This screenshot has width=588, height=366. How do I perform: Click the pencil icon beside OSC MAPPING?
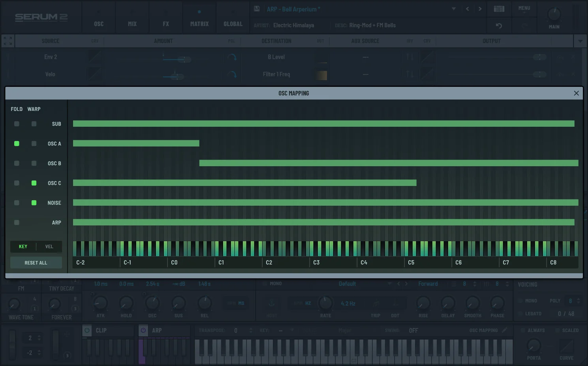[x=504, y=330]
